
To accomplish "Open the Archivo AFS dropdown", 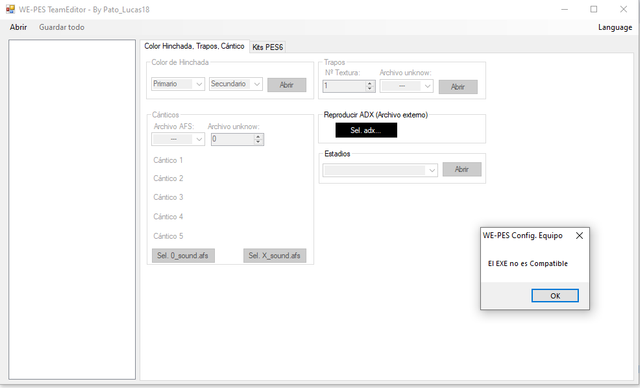I will point(178,139).
